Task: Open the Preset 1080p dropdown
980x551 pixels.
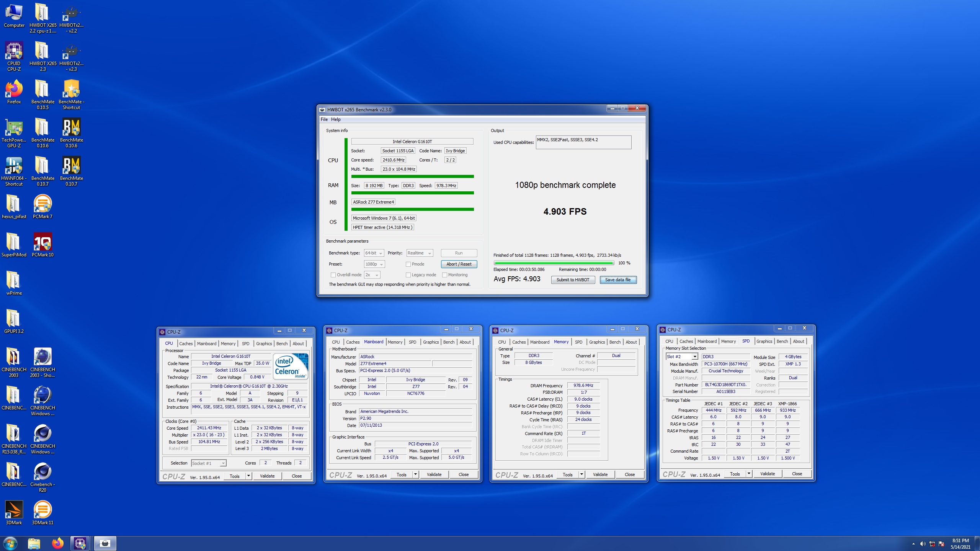Action: pyautogui.click(x=374, y=264)
